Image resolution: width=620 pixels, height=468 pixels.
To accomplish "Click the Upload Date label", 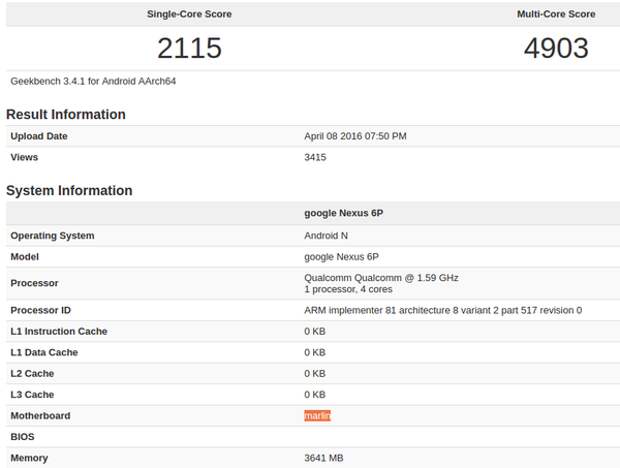I will pos(39,136).
